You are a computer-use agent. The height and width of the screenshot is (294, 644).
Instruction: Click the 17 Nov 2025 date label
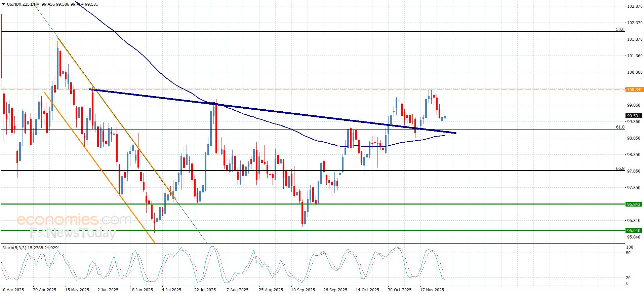pos(432,290)
